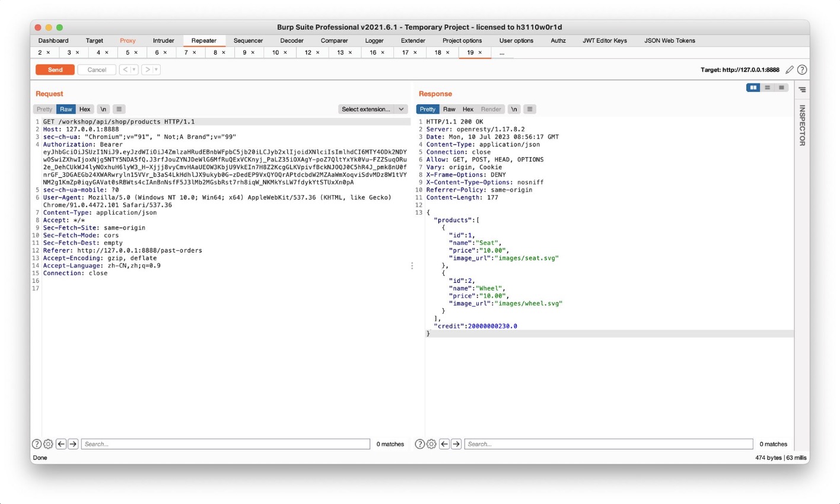The width and height of the screenshot is (840, 504).
Task: Switch to the Decoder tab
Action: (292, 40)
